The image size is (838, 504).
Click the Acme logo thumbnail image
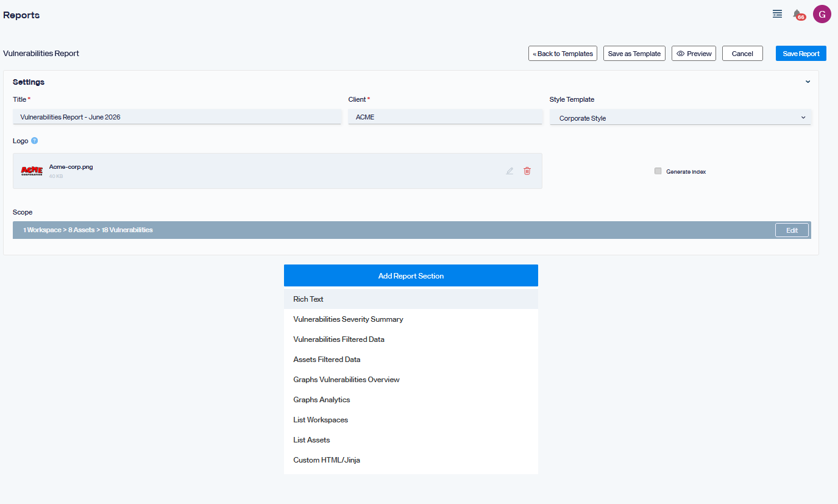point(32,171)
